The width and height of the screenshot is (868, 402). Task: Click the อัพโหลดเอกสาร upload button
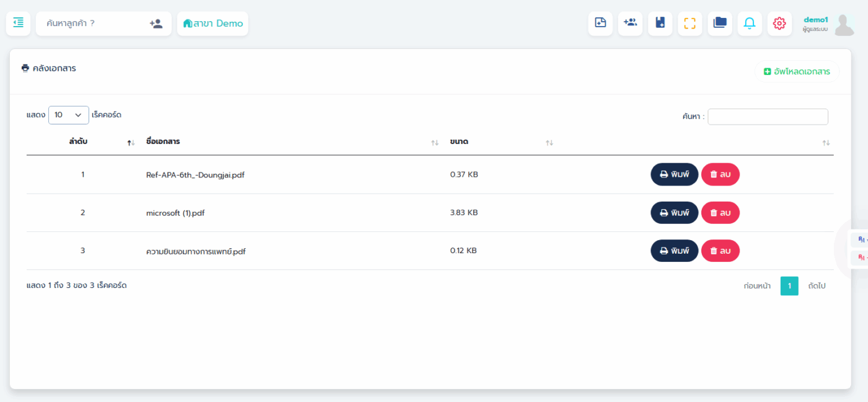(x=797, y=71)
